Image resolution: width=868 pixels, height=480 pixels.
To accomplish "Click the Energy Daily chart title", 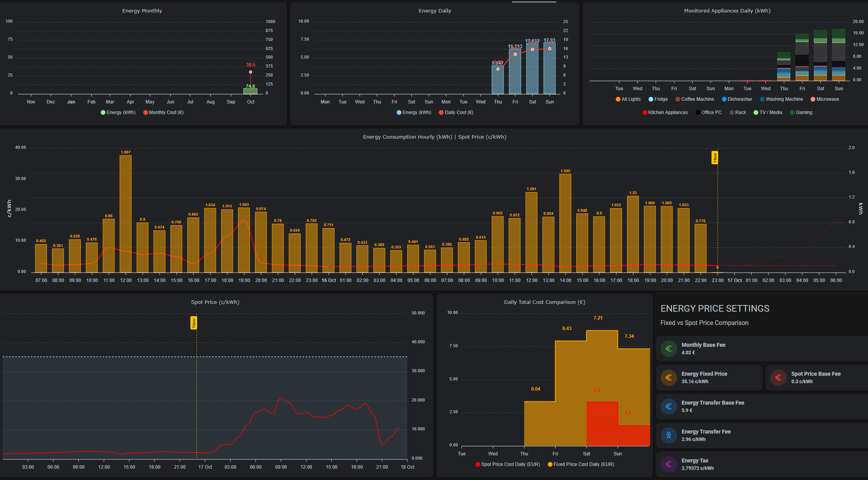I will click(x=435, y=11).
